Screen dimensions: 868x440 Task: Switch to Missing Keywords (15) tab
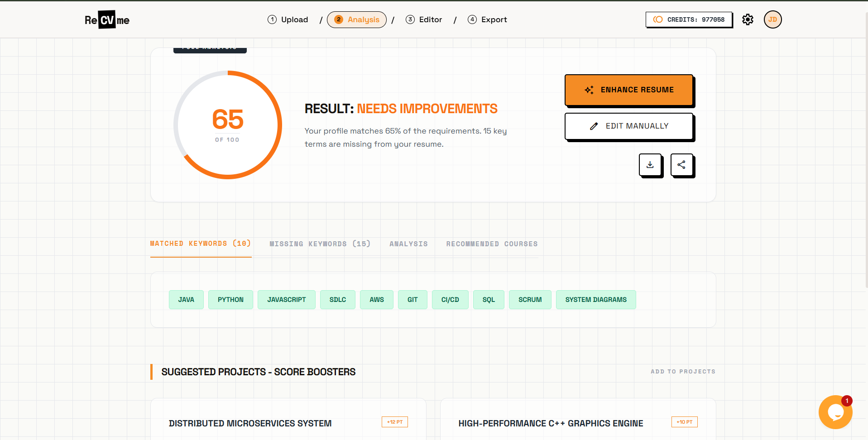point(320,244)
